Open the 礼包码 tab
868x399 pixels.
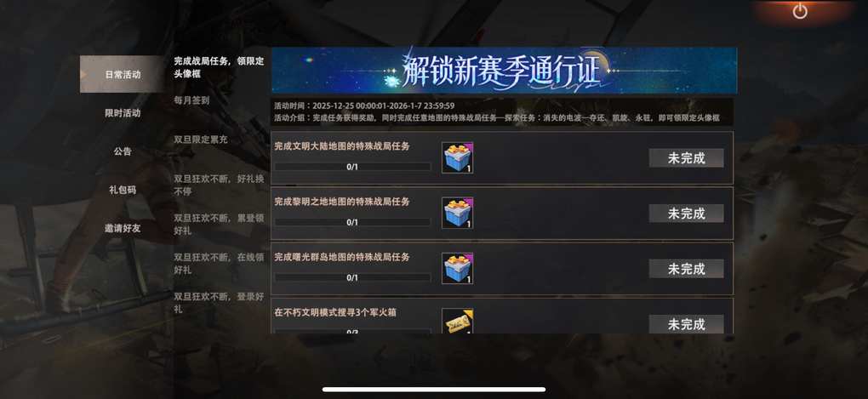pos(123,190)
